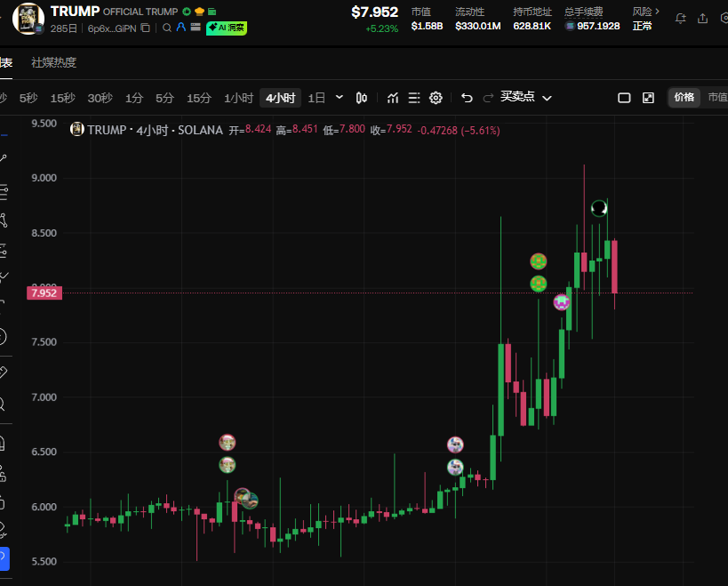Click the green-ringed frog marker near 6.400 left

pyautogui.click(x=227, y=465)
